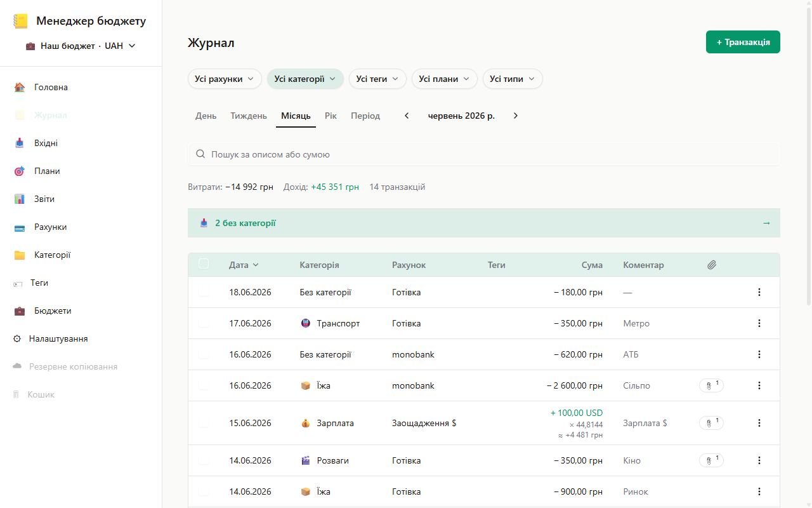Open row menu for Метро transaction
The image size is (812, 508).
click(x=759, y=323)
